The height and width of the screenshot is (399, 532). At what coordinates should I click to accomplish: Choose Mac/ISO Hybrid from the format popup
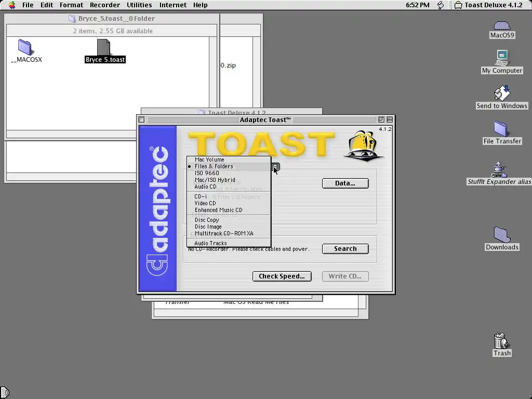click(229, 180)
